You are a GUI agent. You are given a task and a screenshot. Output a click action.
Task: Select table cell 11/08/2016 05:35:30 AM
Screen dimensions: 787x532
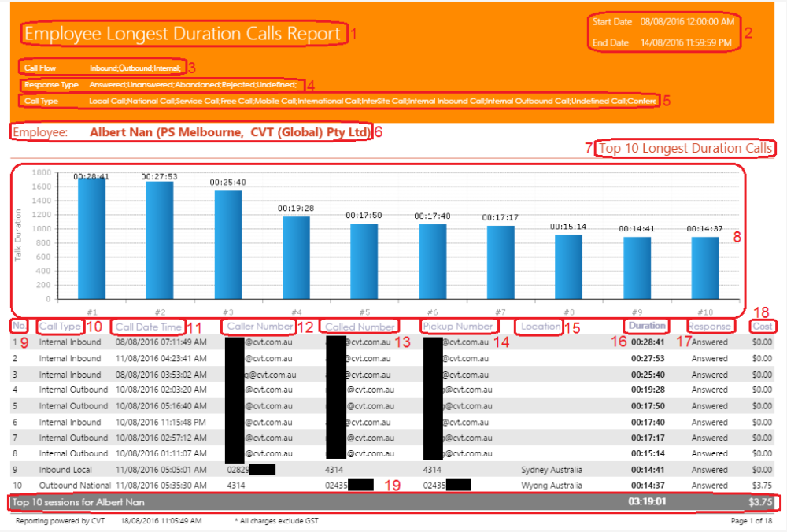coord(161,486)
